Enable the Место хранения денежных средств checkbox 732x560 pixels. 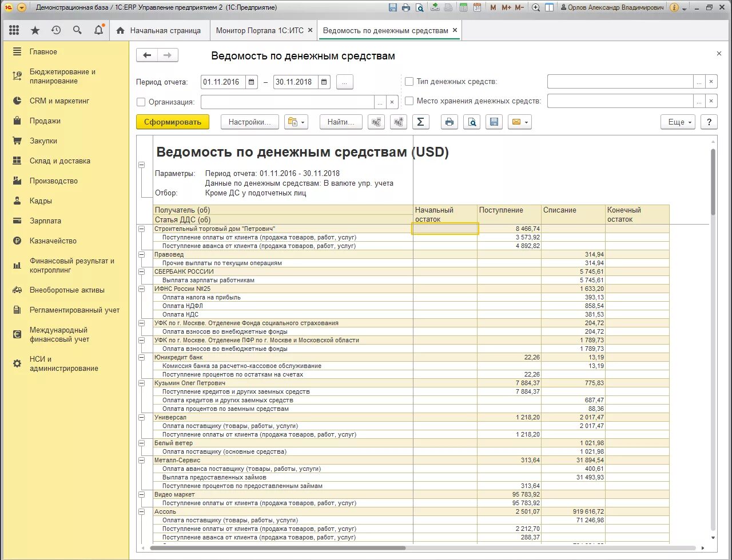coord(409,101)
